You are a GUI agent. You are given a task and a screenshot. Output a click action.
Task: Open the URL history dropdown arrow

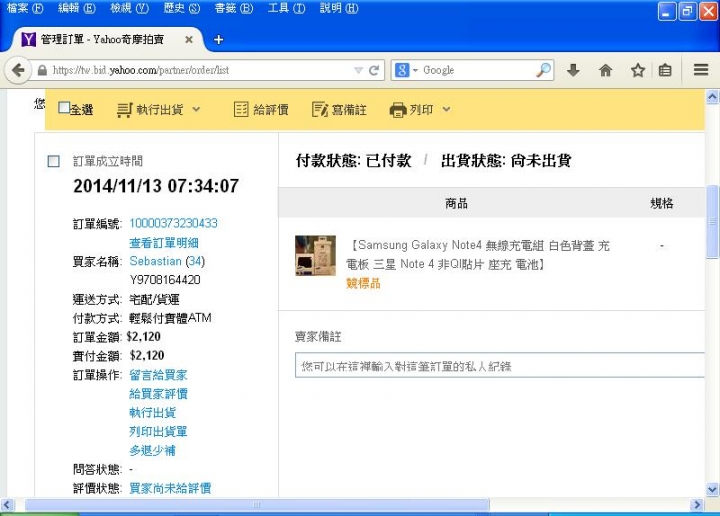point(359,70)
